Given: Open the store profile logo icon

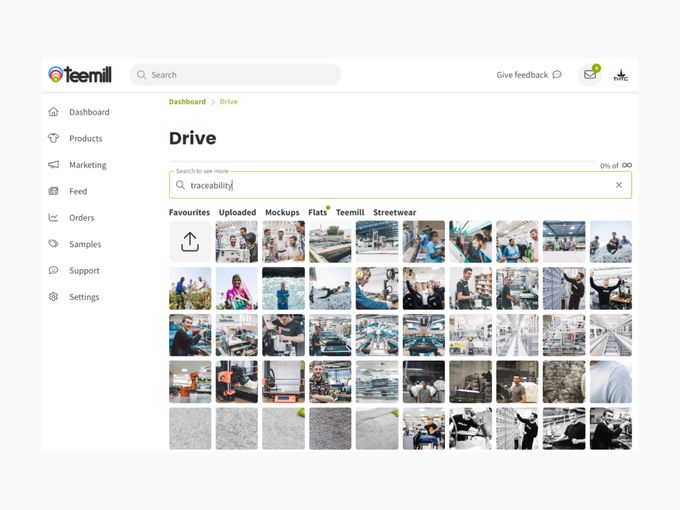Looking at the screenshot, I should (621, 75).
